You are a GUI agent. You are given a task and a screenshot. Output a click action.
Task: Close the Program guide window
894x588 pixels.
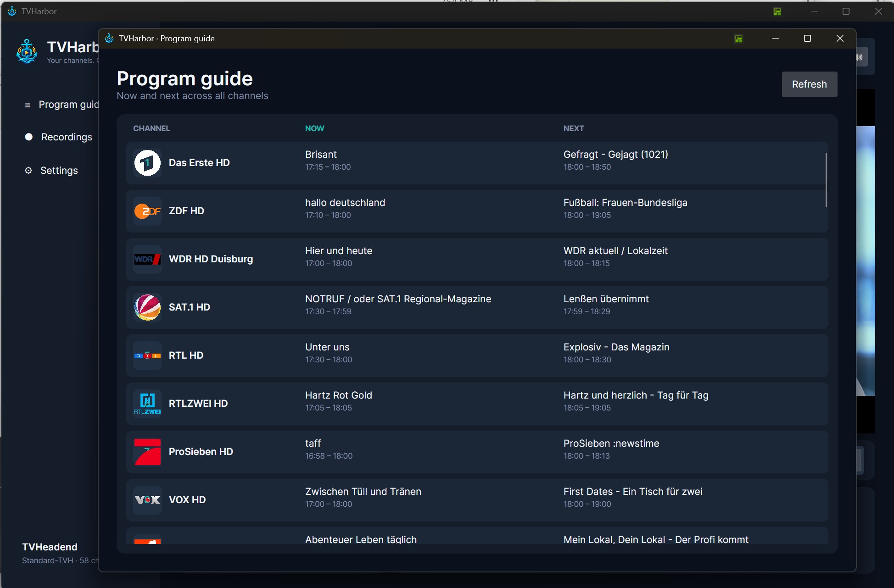pos(840,39)
